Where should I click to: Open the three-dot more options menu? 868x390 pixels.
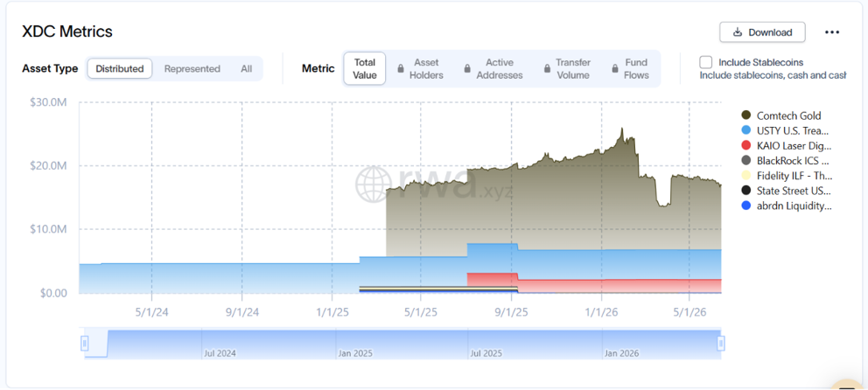pyautogui.click(x=832, y=32)
